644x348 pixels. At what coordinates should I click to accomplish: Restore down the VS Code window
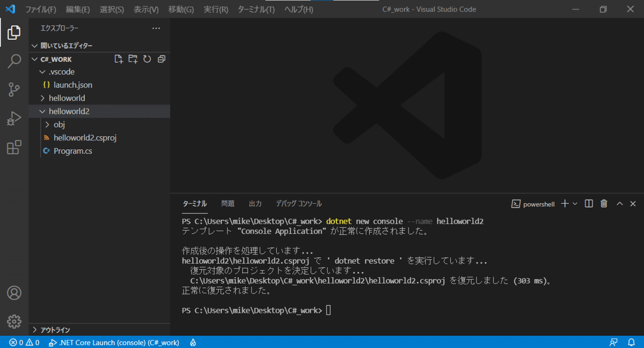point(603,9)
